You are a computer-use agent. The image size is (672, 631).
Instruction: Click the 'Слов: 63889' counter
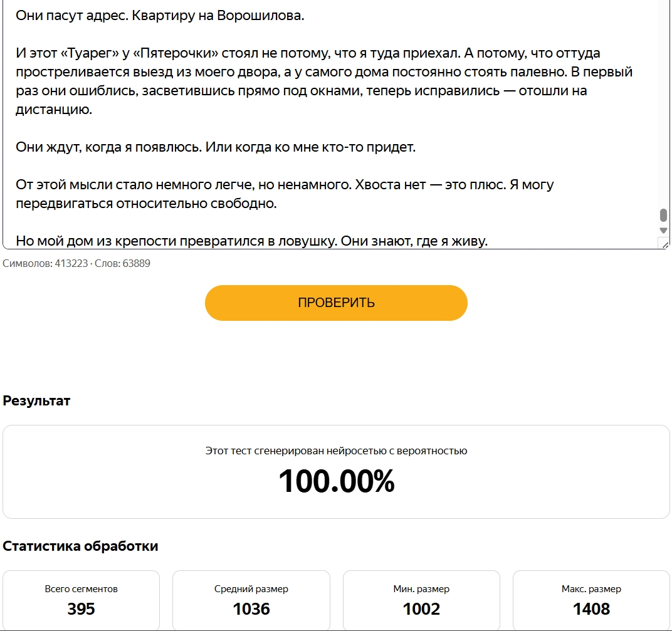coord(122,263)
